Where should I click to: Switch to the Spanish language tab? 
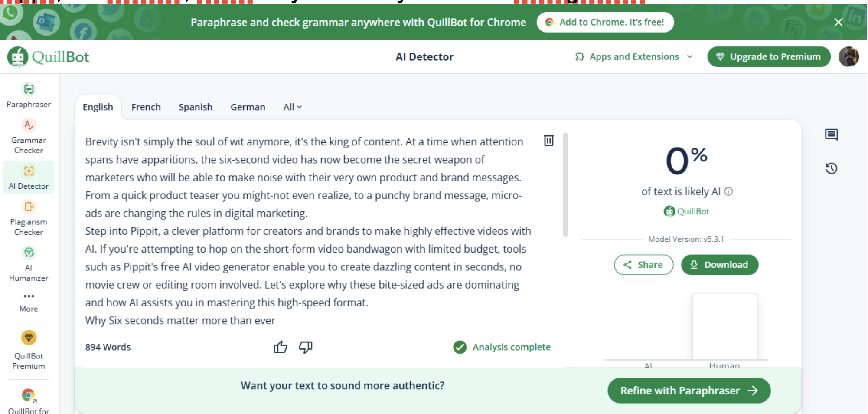(x=195, y=107)
